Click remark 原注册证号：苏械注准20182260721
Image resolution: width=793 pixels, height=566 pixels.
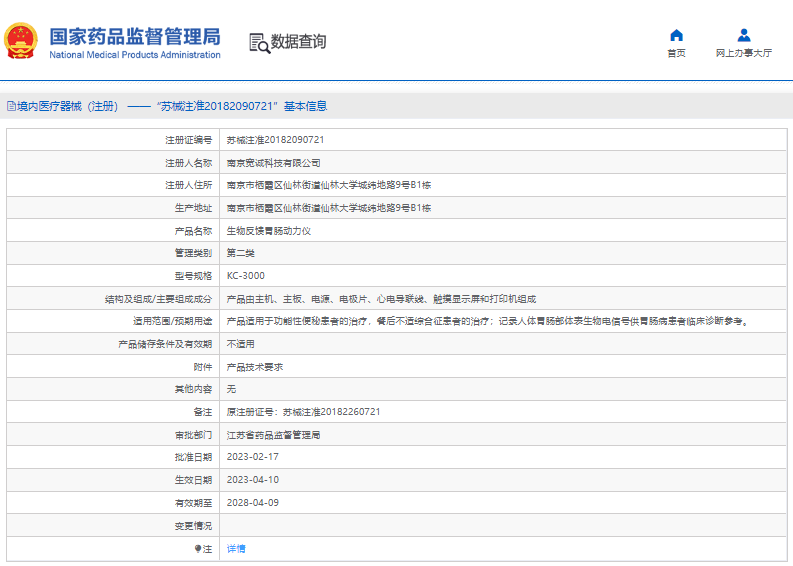pyautogui.click(x=303, y=412)
